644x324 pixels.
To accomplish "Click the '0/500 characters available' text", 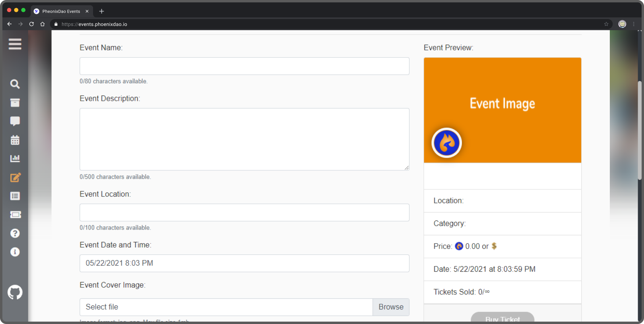I will [115, 177].
